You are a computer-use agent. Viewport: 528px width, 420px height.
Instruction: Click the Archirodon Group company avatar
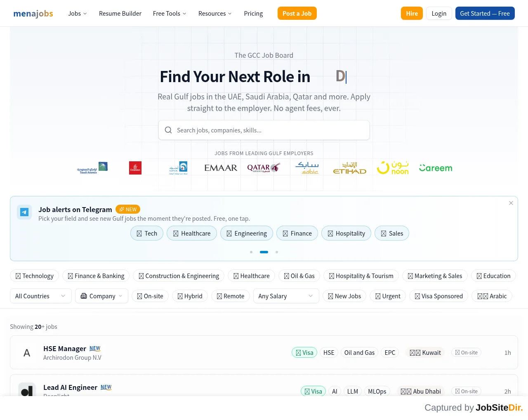(x=27, y=353)
